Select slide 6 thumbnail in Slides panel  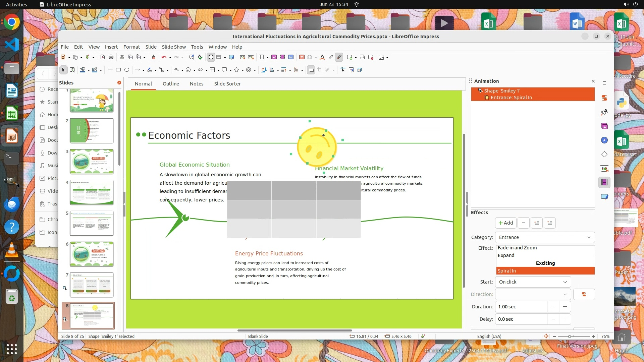[92, 254]
